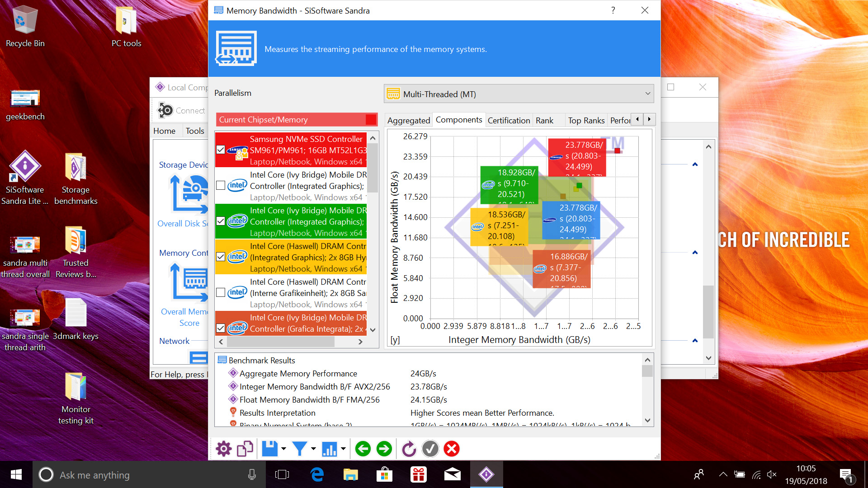Switch to the Aggregated tab
The height and width of the screenshot is (488, 868).
coord(408,120)
